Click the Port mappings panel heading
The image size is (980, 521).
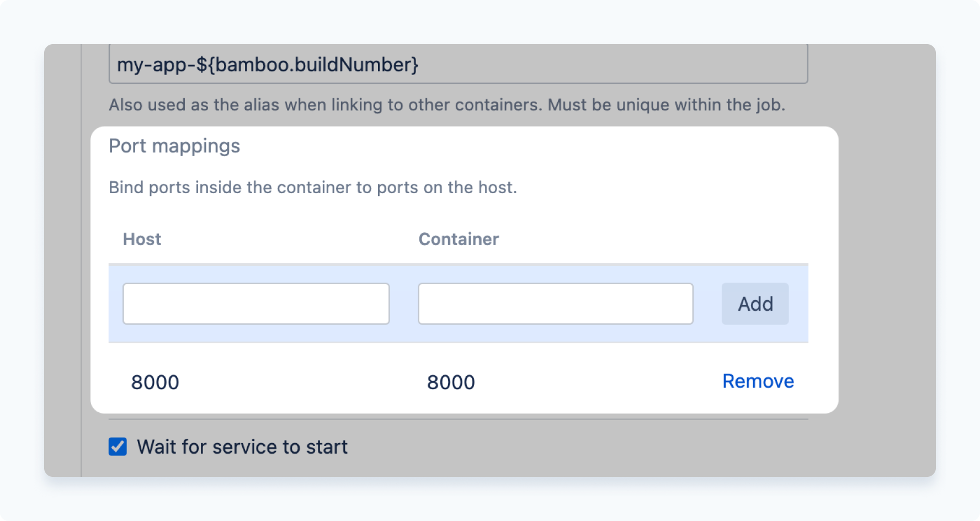(x=174, y=145)
